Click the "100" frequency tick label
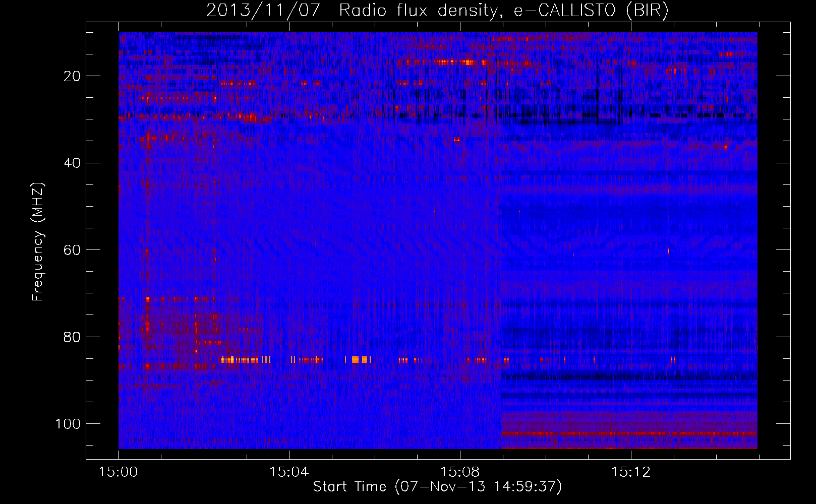The width and height of the screenshot is (816, 504). (x=68, y=424)
